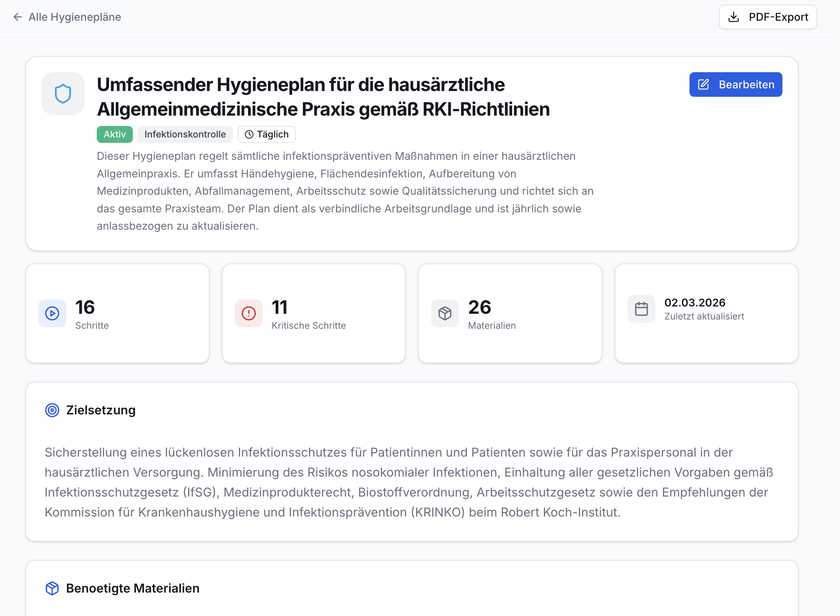Open editing with the Bearbeiten button

pos(736,84)
